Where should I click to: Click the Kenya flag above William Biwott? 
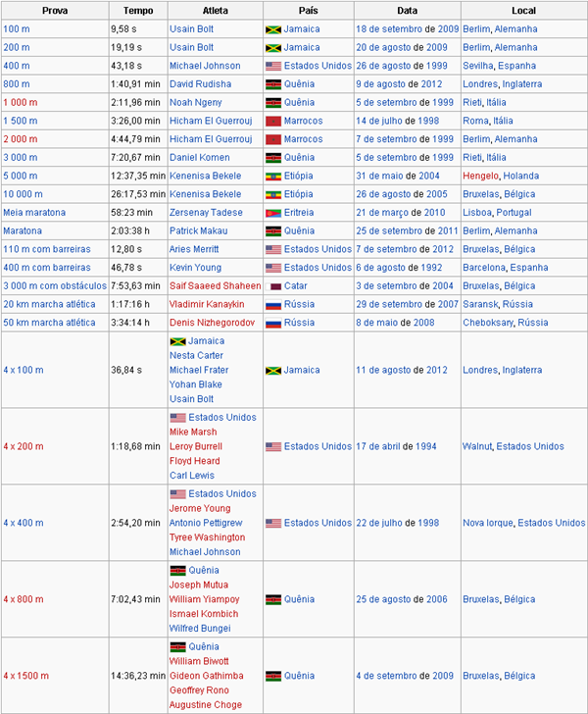177,647
